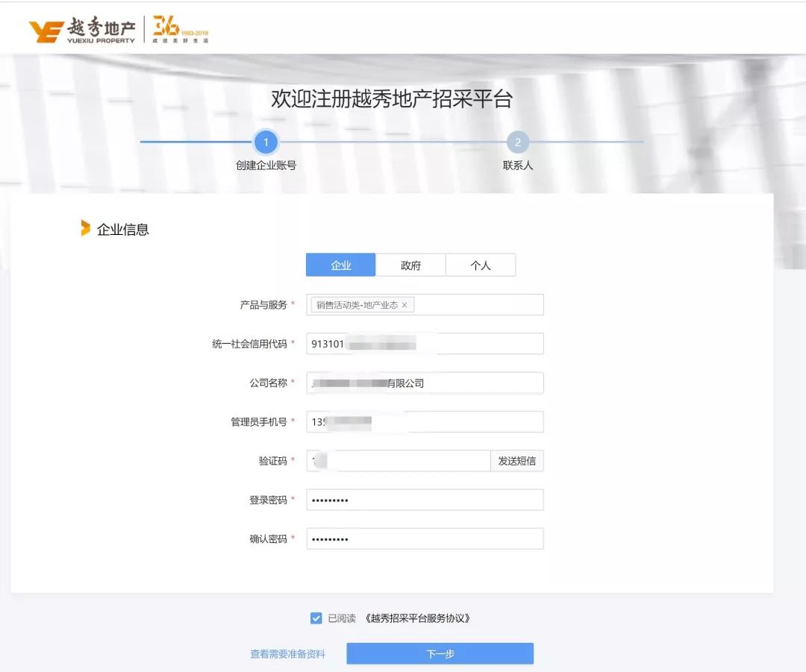Click the orange arrow beside 企业信息

[85, 228]
